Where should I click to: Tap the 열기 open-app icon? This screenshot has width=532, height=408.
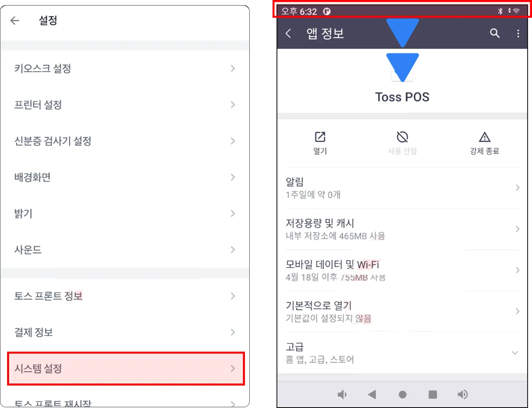tap(320, 137)
